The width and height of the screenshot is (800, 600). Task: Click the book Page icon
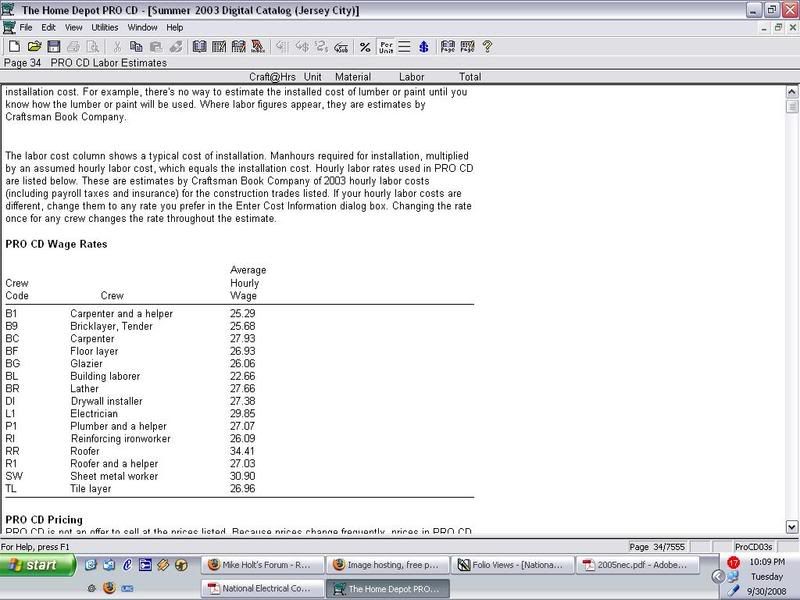[x=447, y=47]
